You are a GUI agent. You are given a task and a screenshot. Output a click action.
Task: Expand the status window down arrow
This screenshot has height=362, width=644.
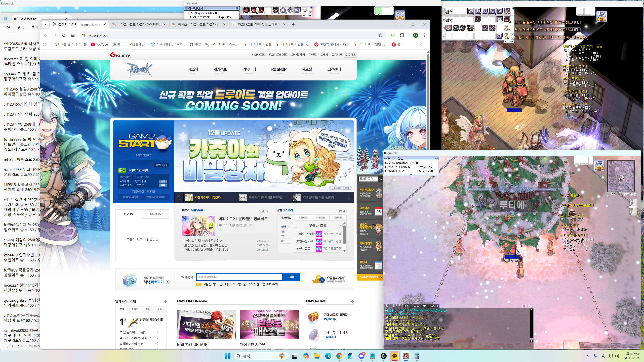411,175
